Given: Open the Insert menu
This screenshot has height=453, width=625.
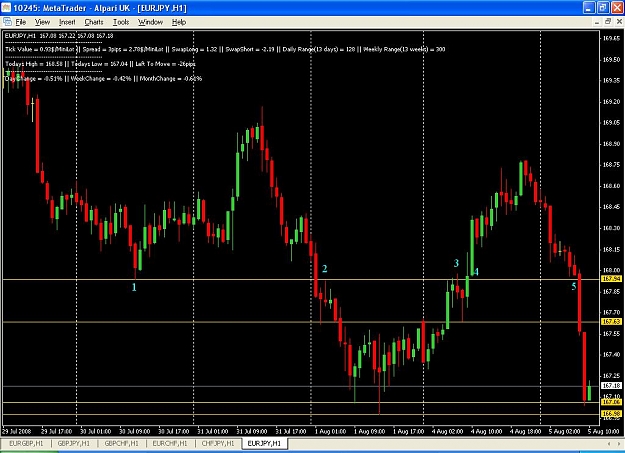Looking at the screenshot, I should 67,22.
